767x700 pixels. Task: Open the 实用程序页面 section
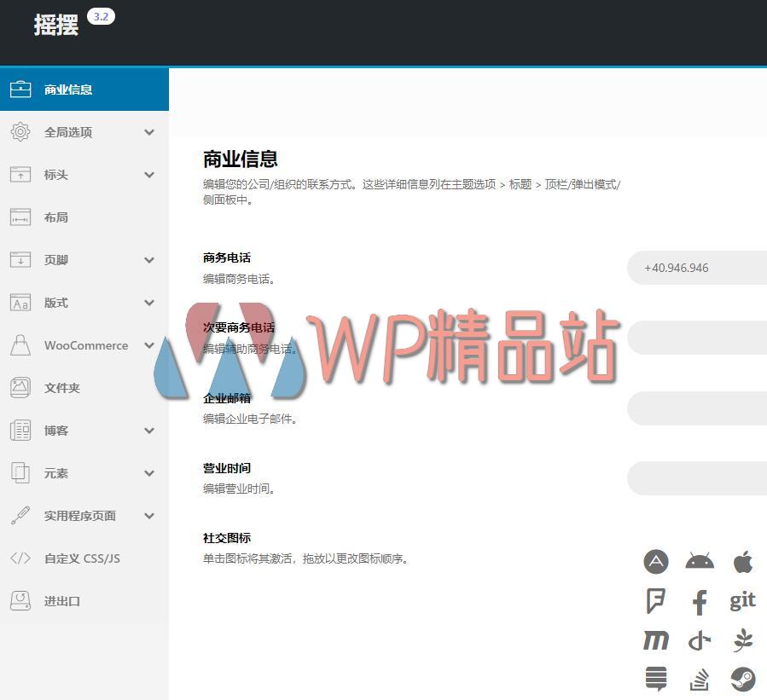click(84, 516)
